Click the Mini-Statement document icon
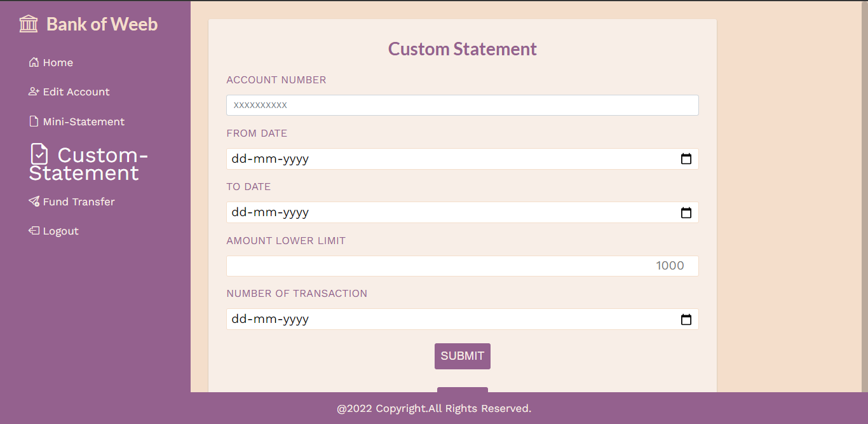Image resolution: width=868 pixels, height=424 pixels. tap(34, 121)
